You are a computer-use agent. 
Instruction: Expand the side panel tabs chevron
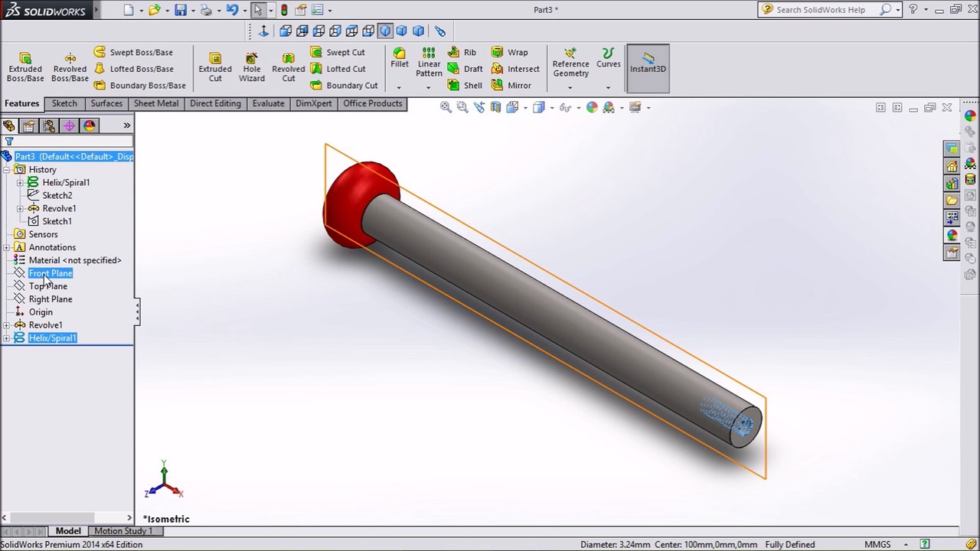click(x=126, y=126)
